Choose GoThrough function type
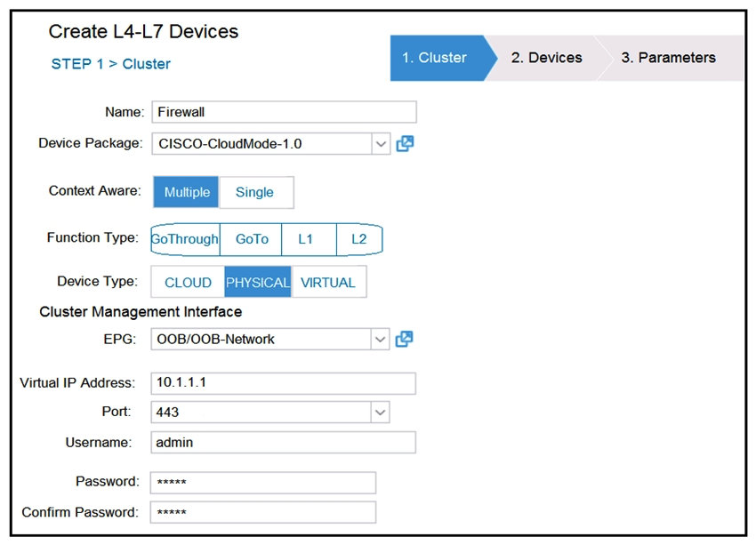 pyautogui.click(x=185, y=239)
